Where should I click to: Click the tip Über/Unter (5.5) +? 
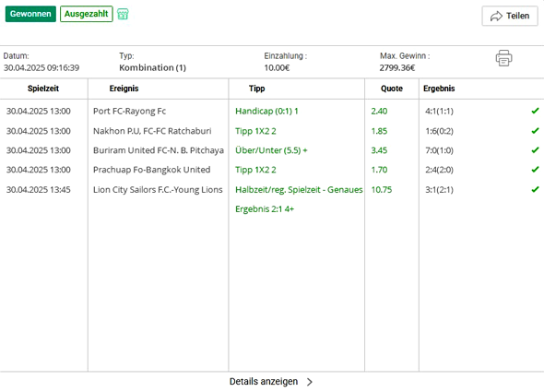(271, 150)
